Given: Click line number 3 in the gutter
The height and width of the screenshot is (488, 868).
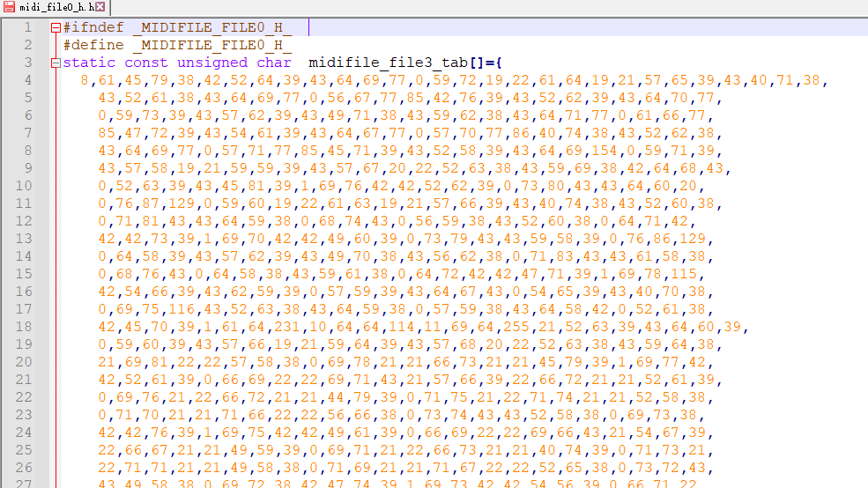Looking at the screenshot, I should click(27, 63).
